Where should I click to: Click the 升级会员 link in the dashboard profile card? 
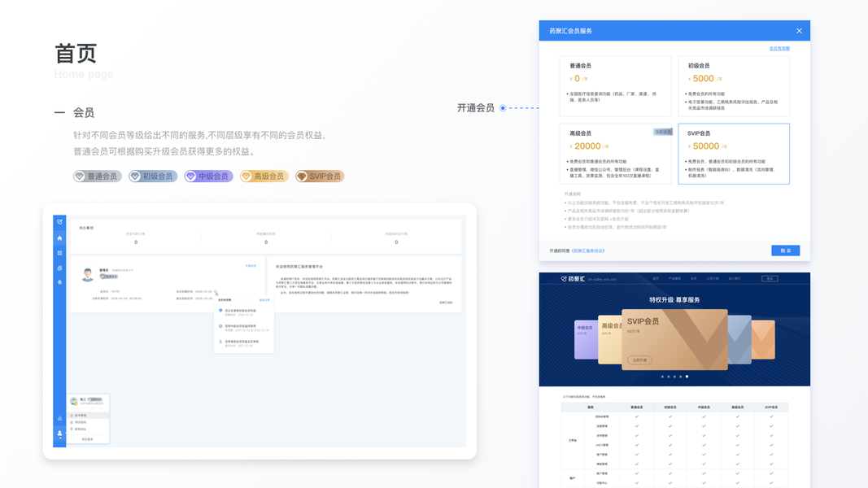point(251,266)
